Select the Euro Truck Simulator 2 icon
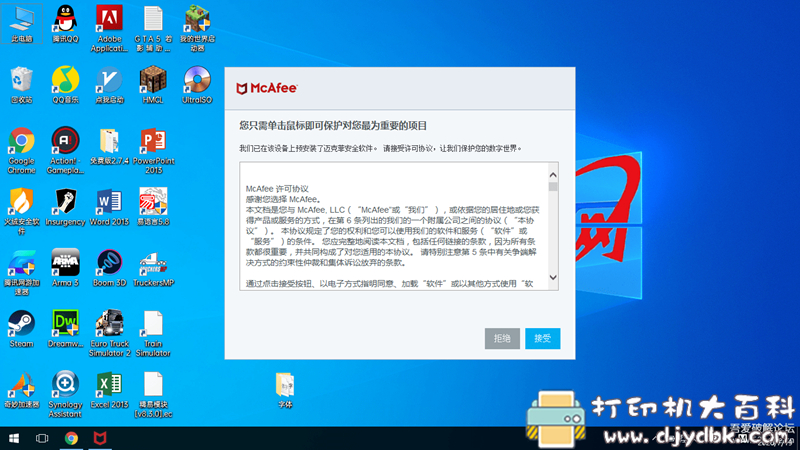This screenshot has height=450, width=800. pos(109,333)
